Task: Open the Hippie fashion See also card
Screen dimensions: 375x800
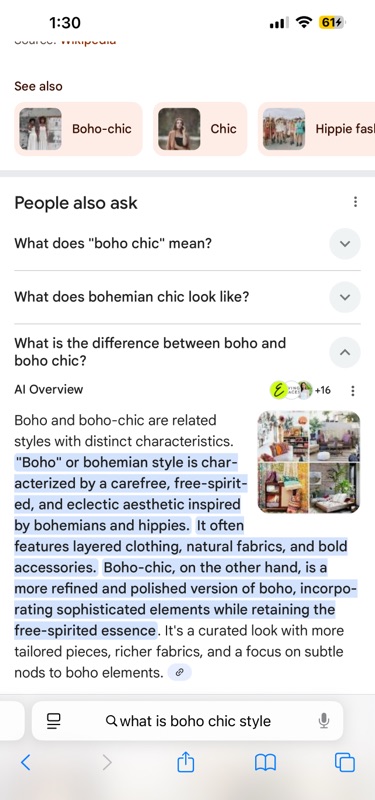Action: pos(316,129)
